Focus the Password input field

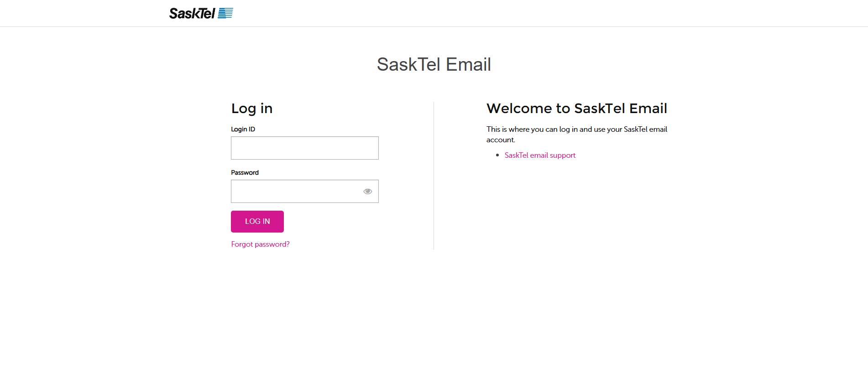click(x=305, y=192)
